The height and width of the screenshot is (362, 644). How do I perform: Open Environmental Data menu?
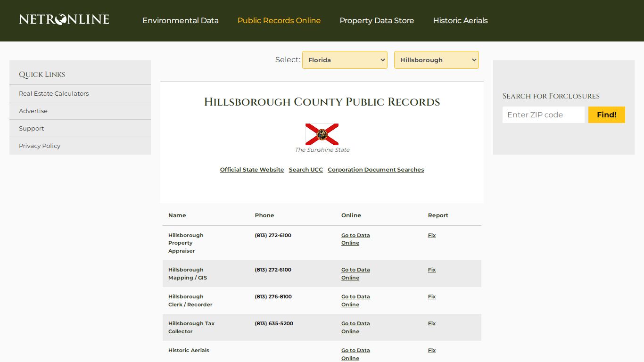[181, 21]
